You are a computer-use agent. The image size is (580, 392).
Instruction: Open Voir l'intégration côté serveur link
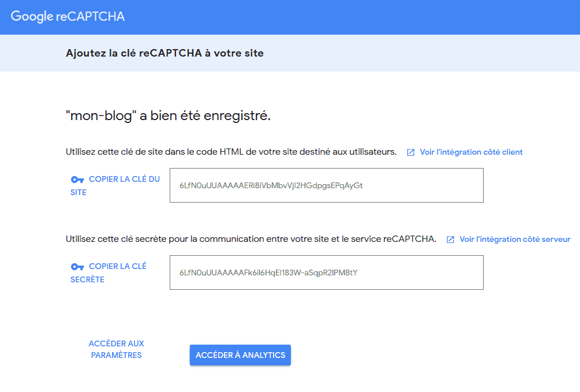515,239
